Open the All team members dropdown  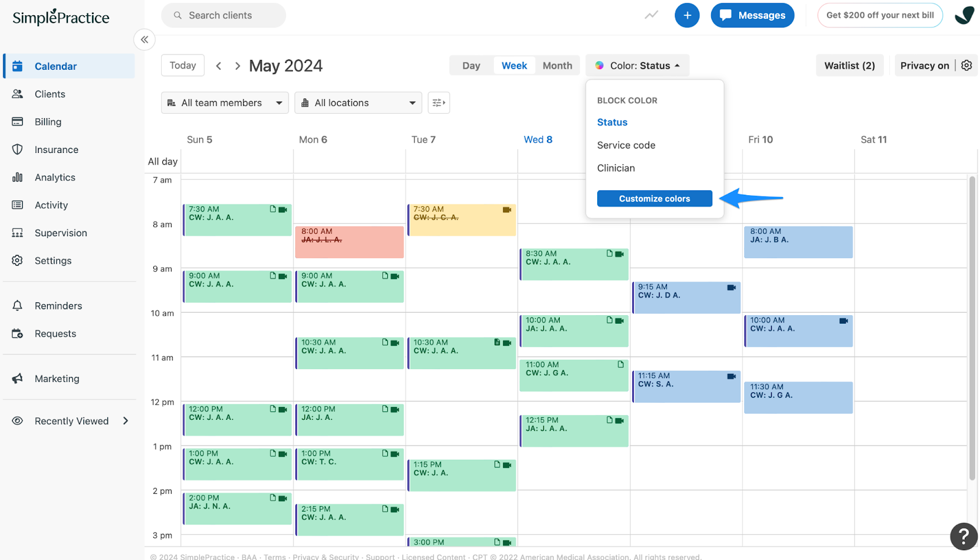click(224, 102)
